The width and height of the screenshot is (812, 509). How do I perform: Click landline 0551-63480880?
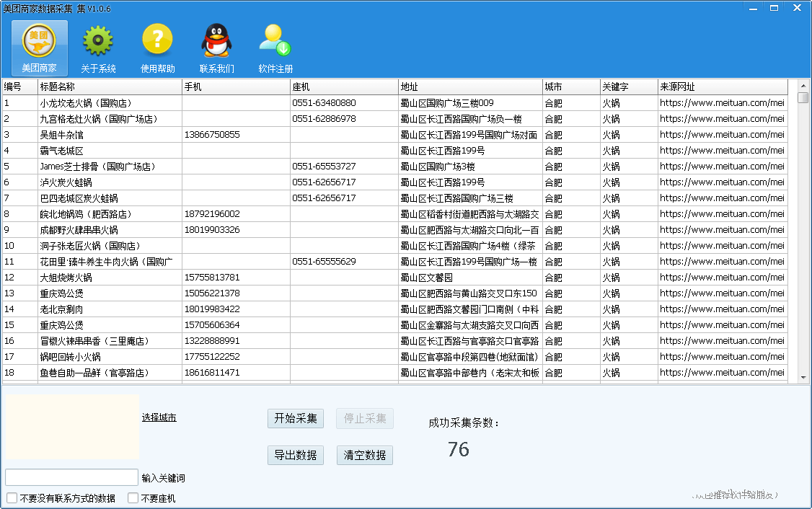click(324, 103)
